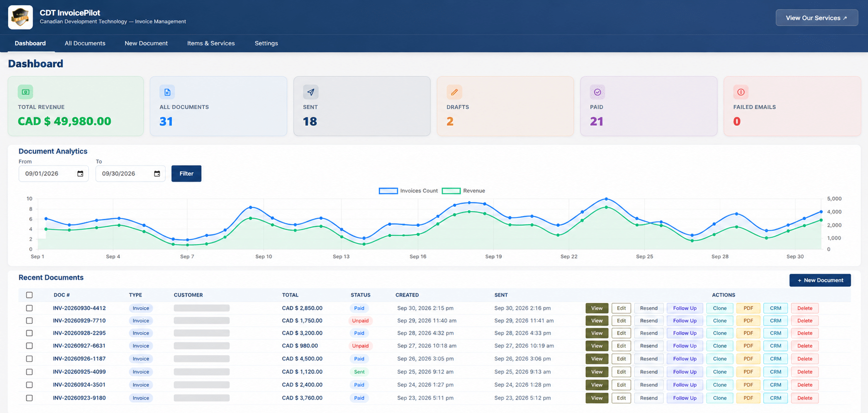Check the box for INV-20260930-4412
Viewport: 868px width, 413px height.
coord(30,308)
